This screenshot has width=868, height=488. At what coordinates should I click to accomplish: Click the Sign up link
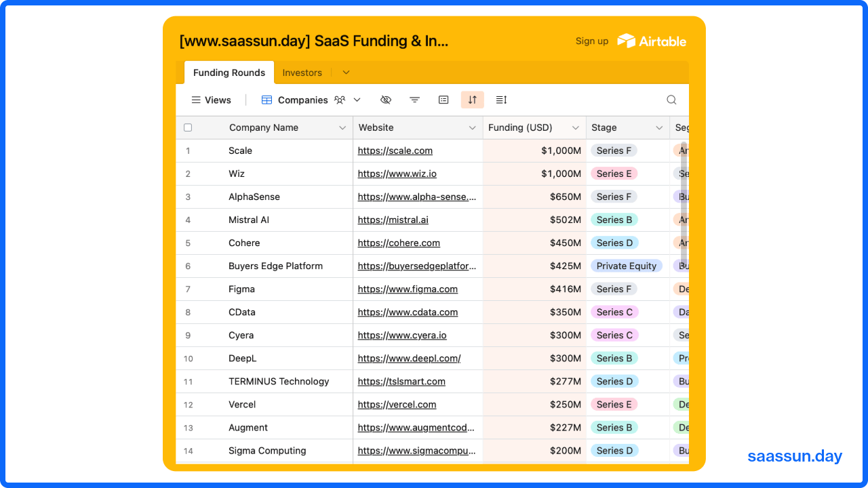coord(592,41)
